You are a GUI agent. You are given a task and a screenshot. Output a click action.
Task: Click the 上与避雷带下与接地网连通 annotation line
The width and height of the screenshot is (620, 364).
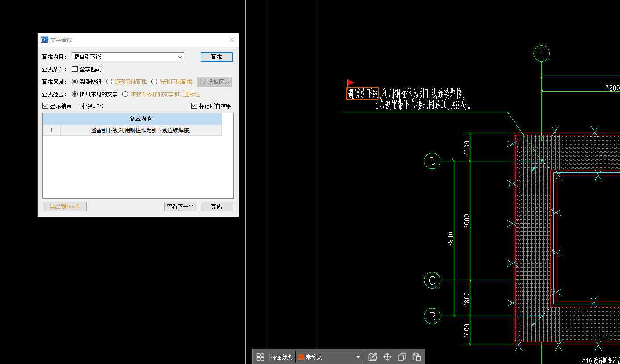(422, 106)
